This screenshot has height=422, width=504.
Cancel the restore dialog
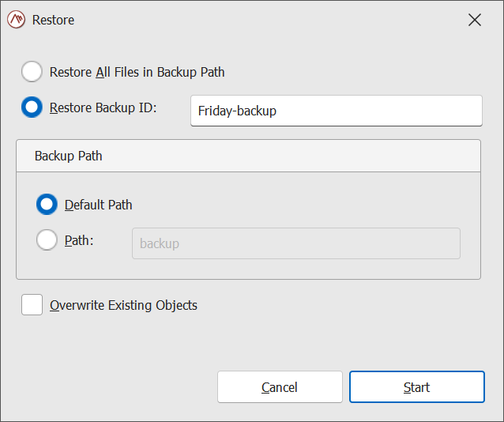280,387
